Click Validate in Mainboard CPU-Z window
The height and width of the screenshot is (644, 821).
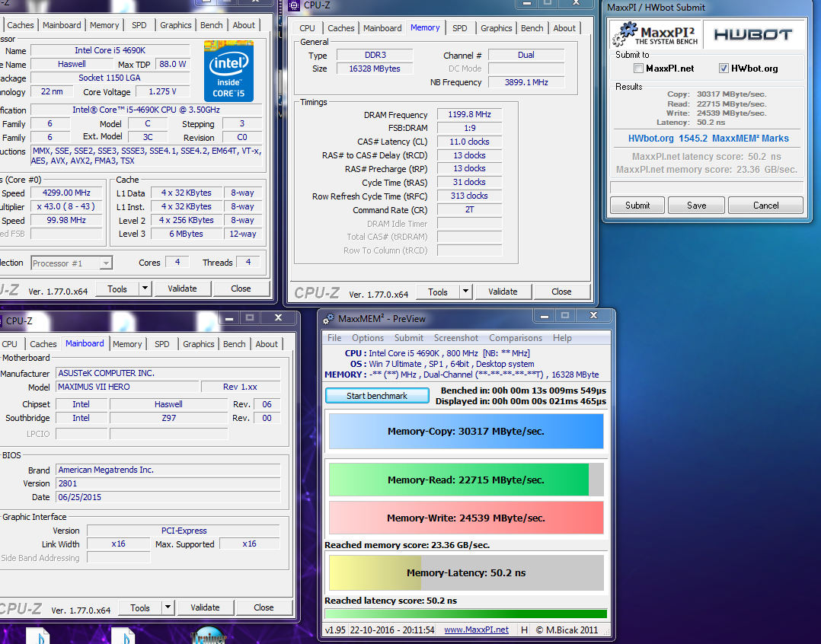[205, 607]
